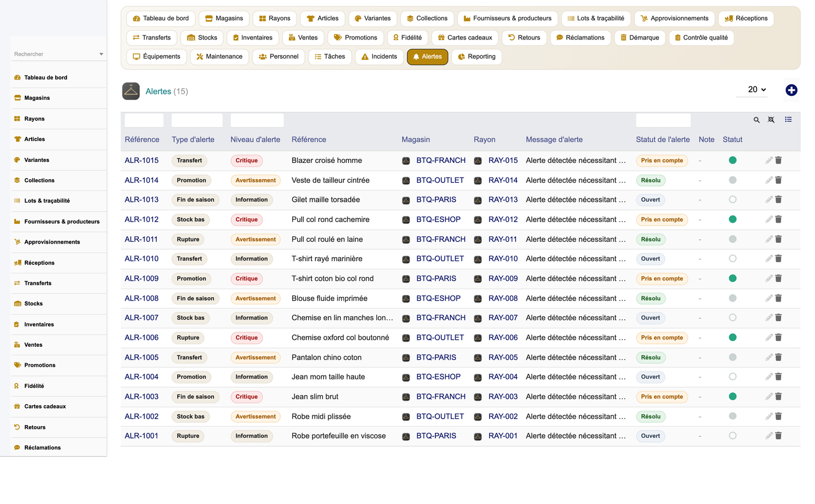Click the icon next to RAY-014
This screenshot has height=504, width=815.
click(x=478, y=180)
